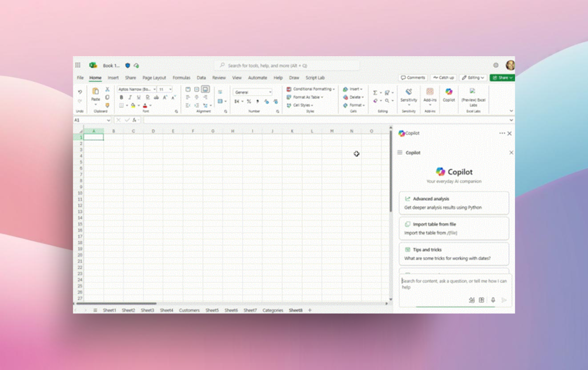Toggle bold formatting
Image resolution: width=588 pixels, height=370 pixels.
[x=121, y=97]
